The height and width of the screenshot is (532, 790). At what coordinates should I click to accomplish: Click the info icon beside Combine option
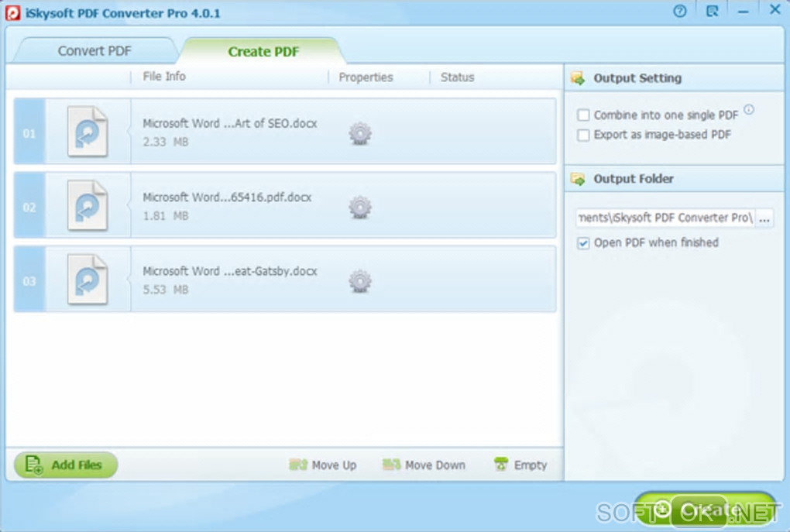pos(749,109)
